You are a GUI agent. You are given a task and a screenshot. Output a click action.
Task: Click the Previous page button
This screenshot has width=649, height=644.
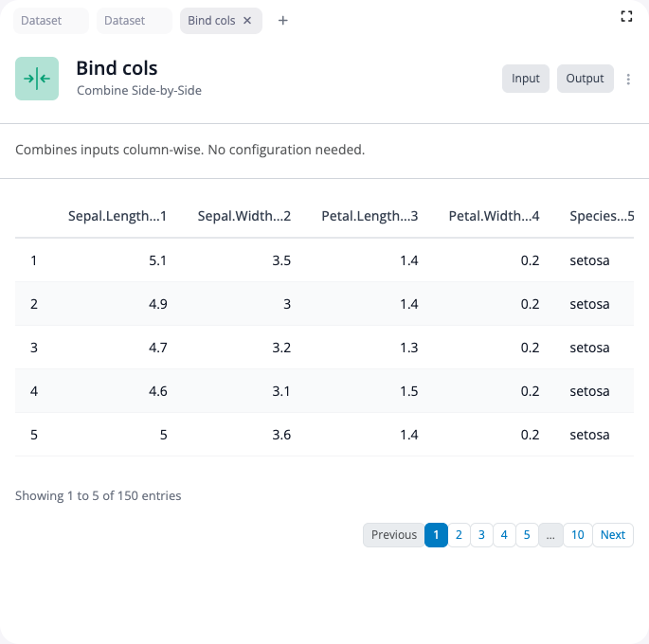tap(393, 535)
